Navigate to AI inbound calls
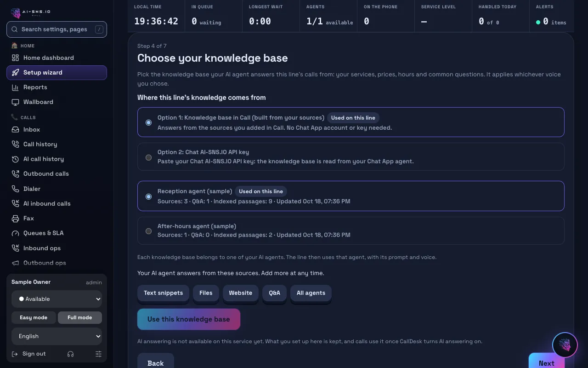The width and height of the screenshot is (588, 368). pyautogui.click(x=57, y=203)
